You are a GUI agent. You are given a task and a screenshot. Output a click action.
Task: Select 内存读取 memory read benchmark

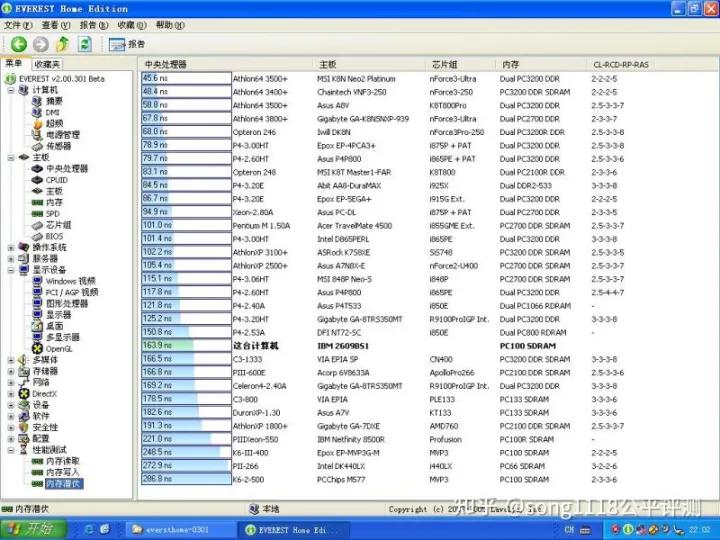62,461
